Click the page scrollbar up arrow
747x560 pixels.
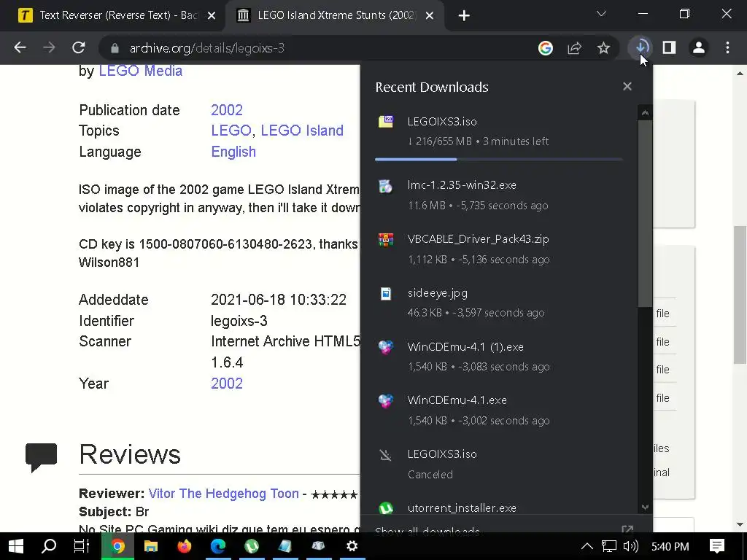[740, 74]
